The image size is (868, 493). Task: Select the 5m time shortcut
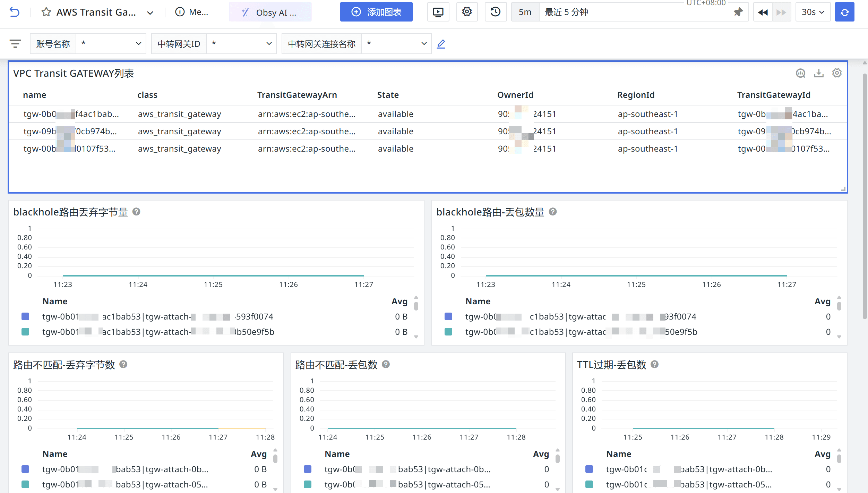(525, 12)
